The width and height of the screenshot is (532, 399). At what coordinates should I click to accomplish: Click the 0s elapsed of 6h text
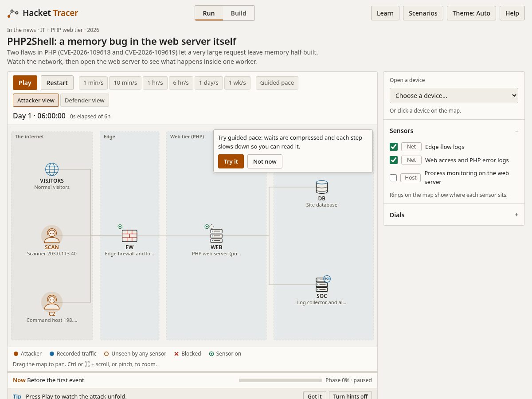[90, 117]
